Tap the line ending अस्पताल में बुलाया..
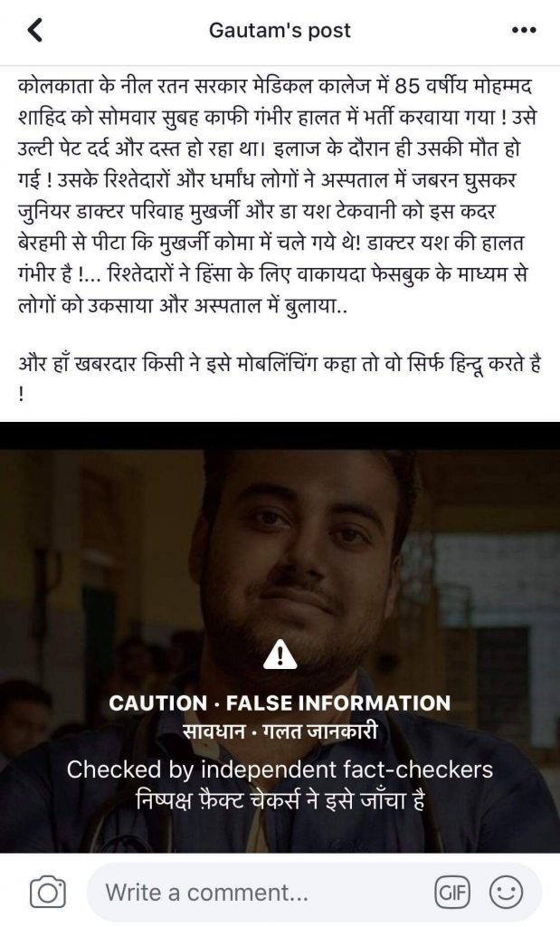The image size is (560, 927). pyautogui.click(x=183, y=306)
